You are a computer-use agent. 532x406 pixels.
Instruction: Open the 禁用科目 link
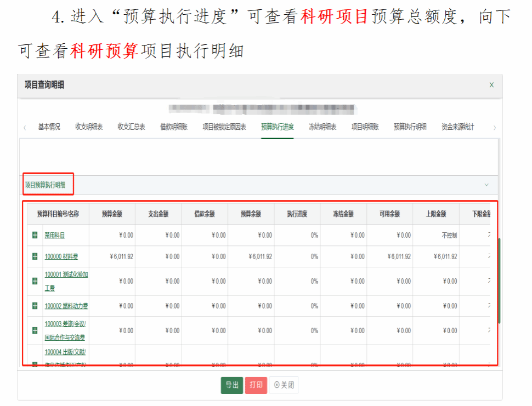point(55,235)
